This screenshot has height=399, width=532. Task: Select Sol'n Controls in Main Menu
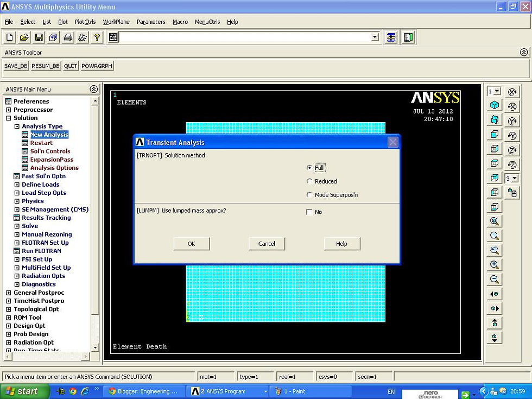click(50, 151)
